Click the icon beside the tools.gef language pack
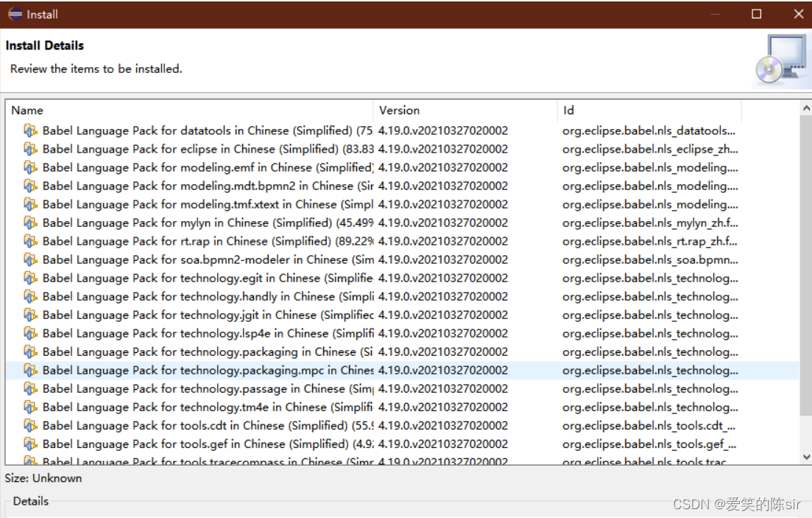Viewport: 812px width, 518px height. click(31, 444)
